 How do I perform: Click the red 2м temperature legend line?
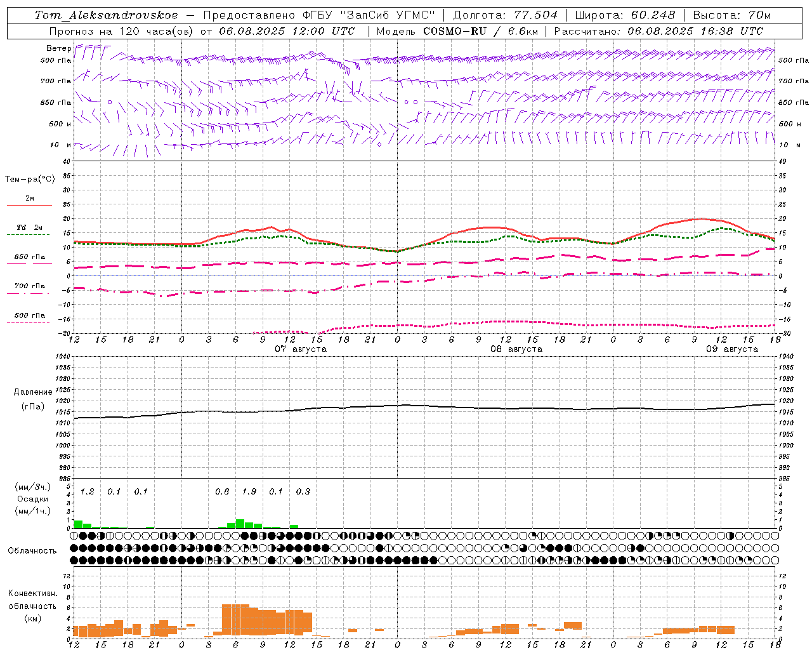tap(29, 205)
